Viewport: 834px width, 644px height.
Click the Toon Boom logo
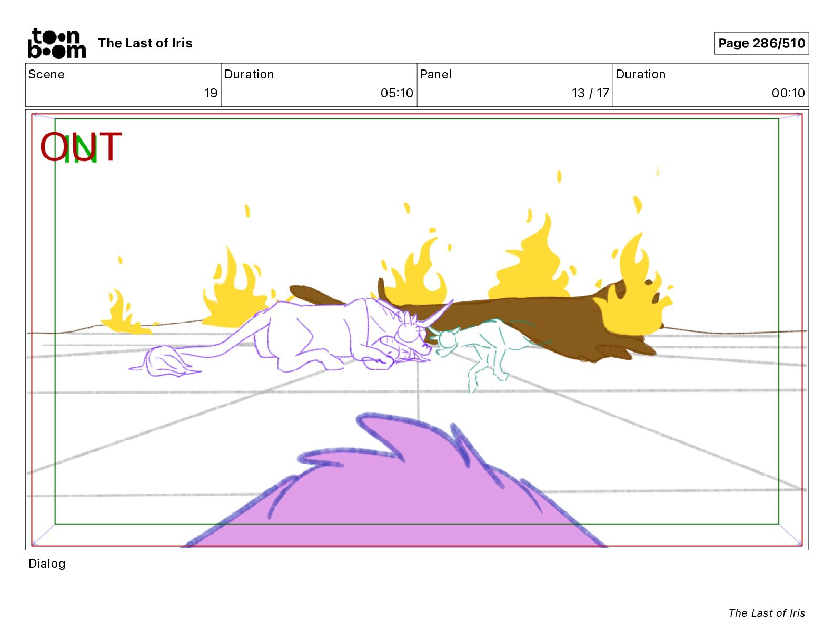56,43
